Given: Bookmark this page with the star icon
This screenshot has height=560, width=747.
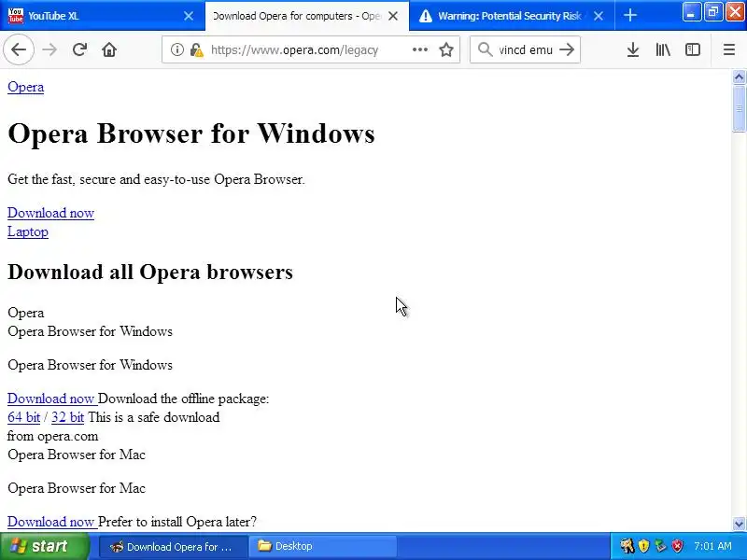Looking at the screenshot, I should (446, 49).
